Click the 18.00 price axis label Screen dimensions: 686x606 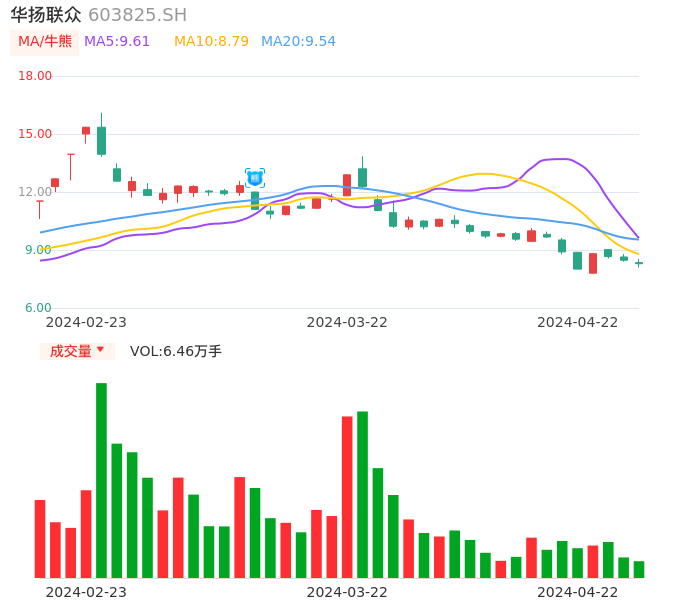pyautogui.click(x=35, y=76)
